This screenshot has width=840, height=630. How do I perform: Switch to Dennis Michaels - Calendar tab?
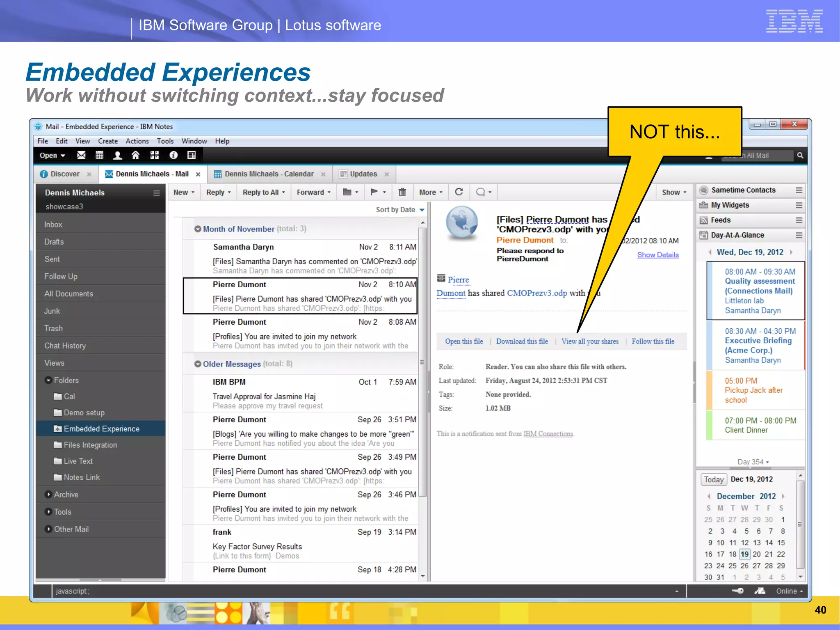point(269,174)
